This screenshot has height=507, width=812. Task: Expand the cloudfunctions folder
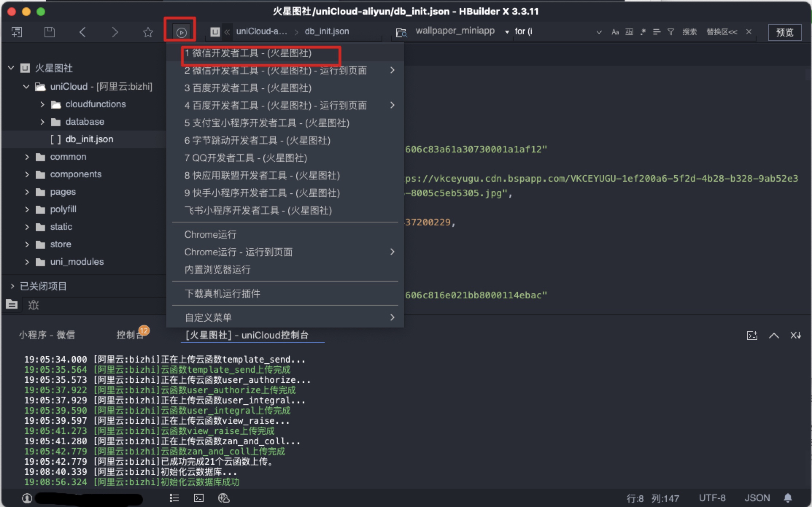click(42, 104)
